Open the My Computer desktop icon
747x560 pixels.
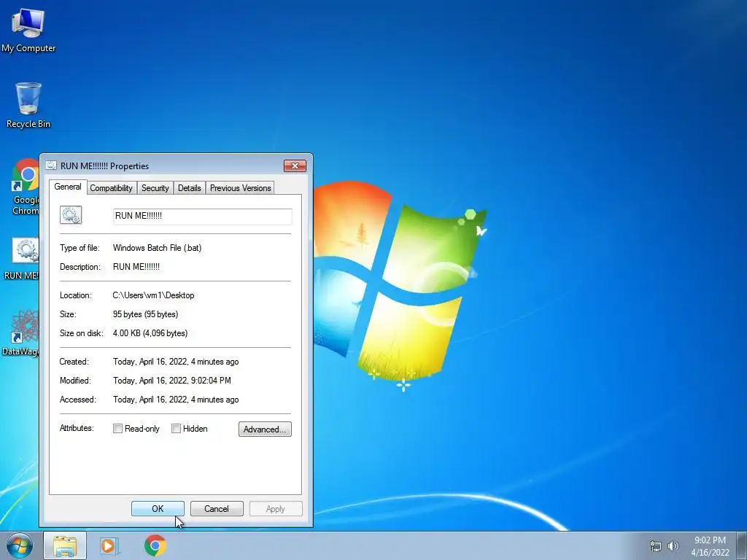[28, 29]
